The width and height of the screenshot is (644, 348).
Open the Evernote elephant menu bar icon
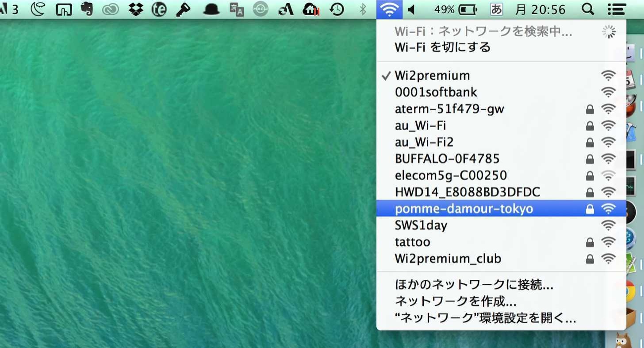(x=88, y=9)
